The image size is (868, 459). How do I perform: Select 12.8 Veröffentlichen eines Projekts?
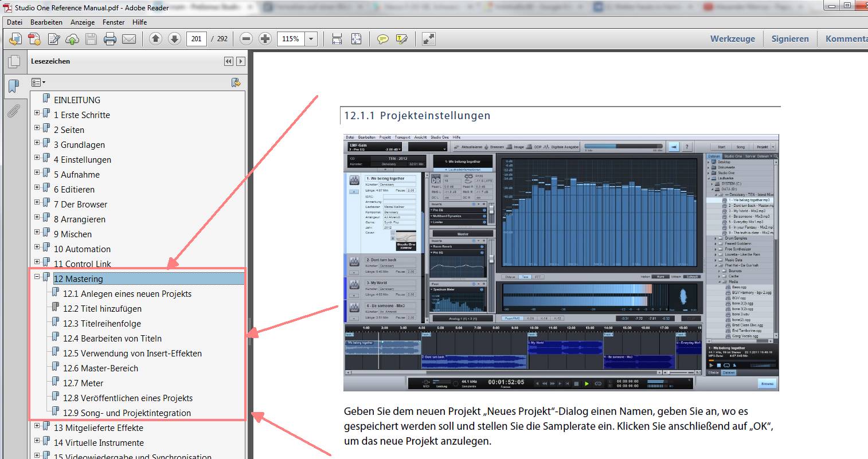(x=128, y=398)
